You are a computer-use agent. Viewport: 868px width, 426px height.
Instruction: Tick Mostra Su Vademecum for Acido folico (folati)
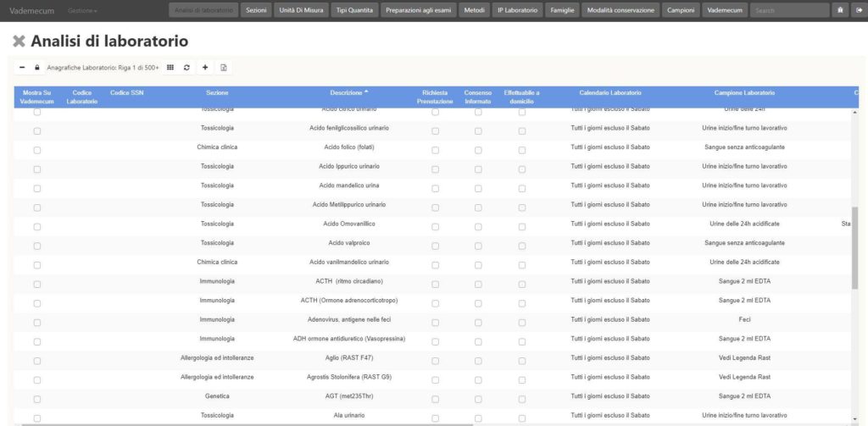36,150
